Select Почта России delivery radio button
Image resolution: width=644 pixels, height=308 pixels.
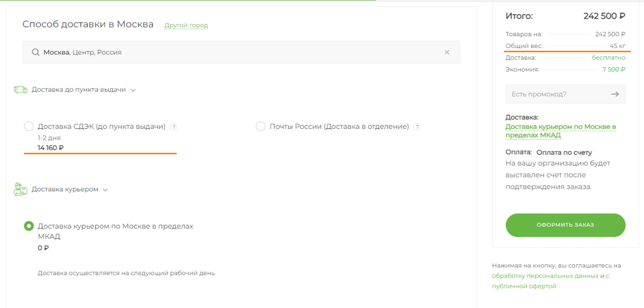click(x=260, y=126)
